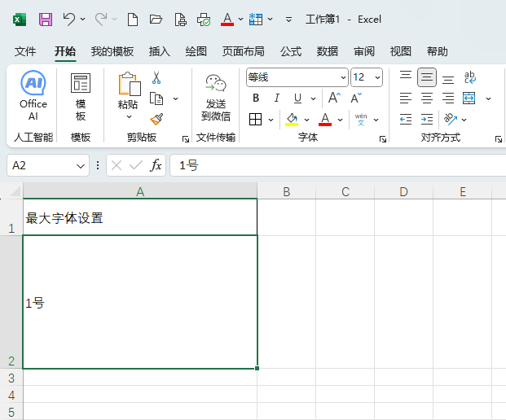Click the Format Painter brush

[x=156, y=119]
